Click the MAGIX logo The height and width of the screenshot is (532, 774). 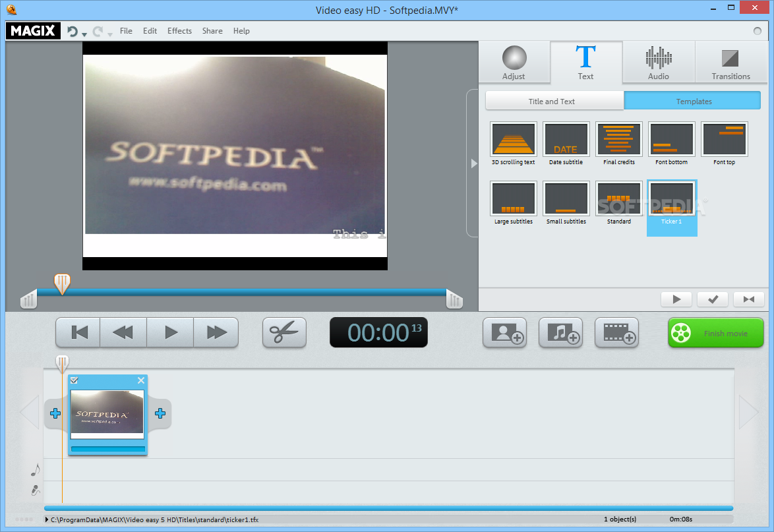coord(33,30)
